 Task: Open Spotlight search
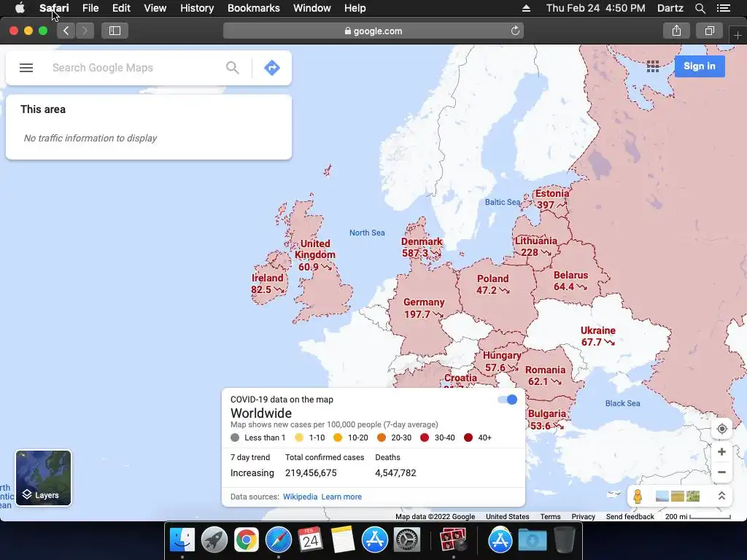tap(700, 8)
